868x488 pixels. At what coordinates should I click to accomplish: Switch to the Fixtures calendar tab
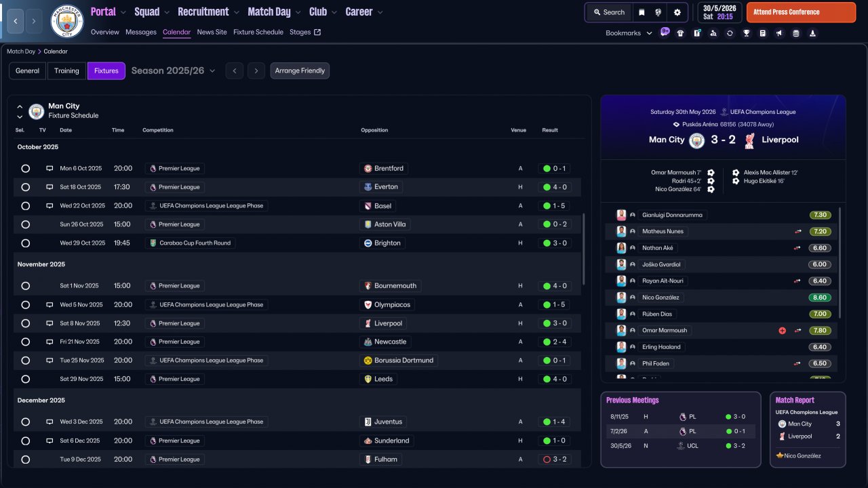tap(106, 70)
